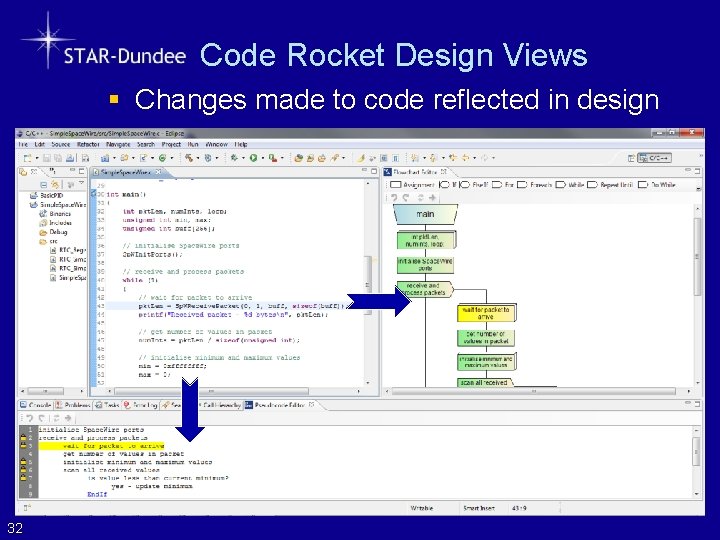The width and height of the screenshot is (720, 540).
Task: Click the Save toolbar icon
Action: 46,158
